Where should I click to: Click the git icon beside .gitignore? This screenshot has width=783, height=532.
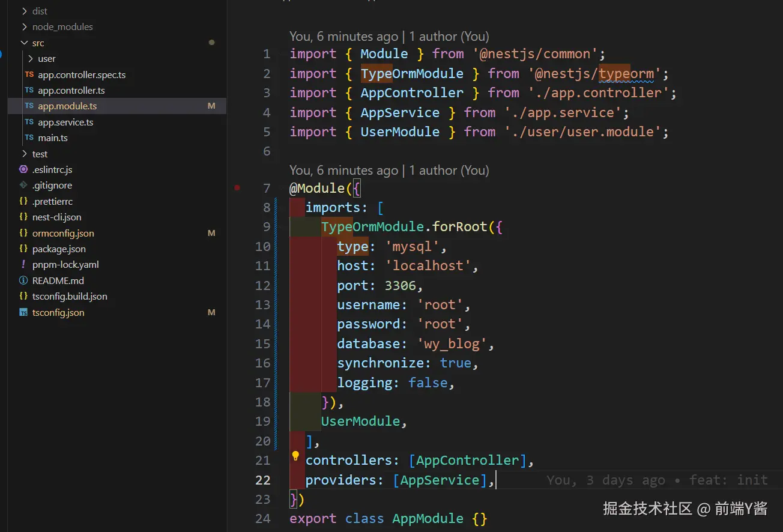23,186
